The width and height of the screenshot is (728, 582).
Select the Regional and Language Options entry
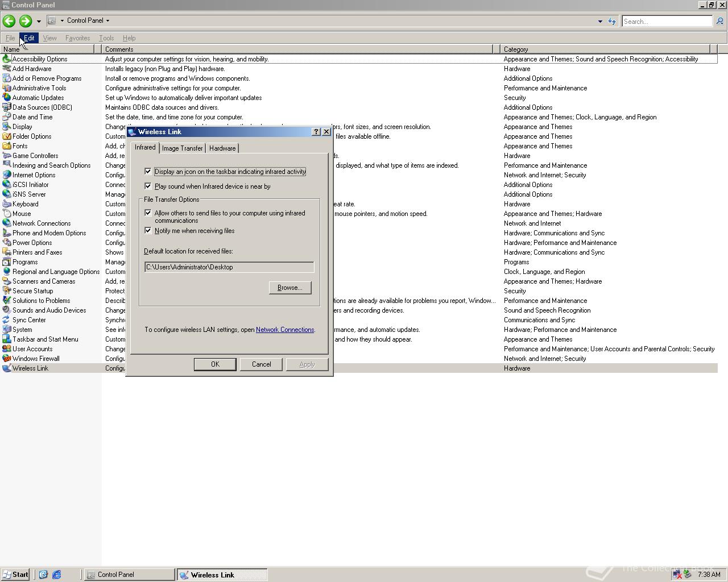[x=56, y=272]
